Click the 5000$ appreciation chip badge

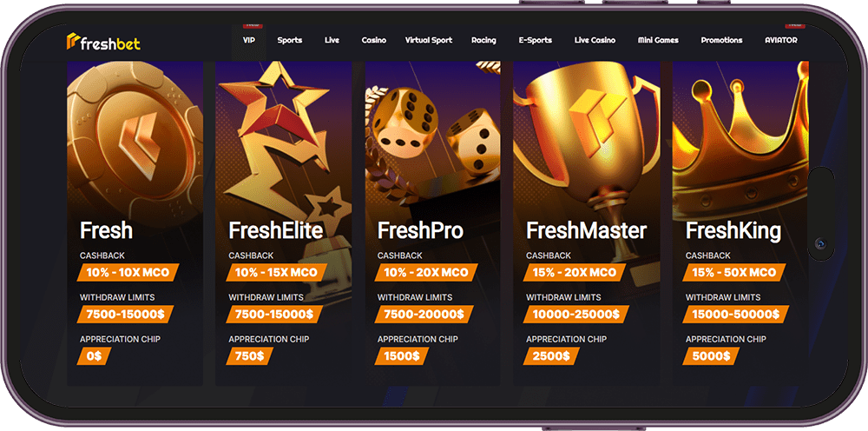coord(710,356)
